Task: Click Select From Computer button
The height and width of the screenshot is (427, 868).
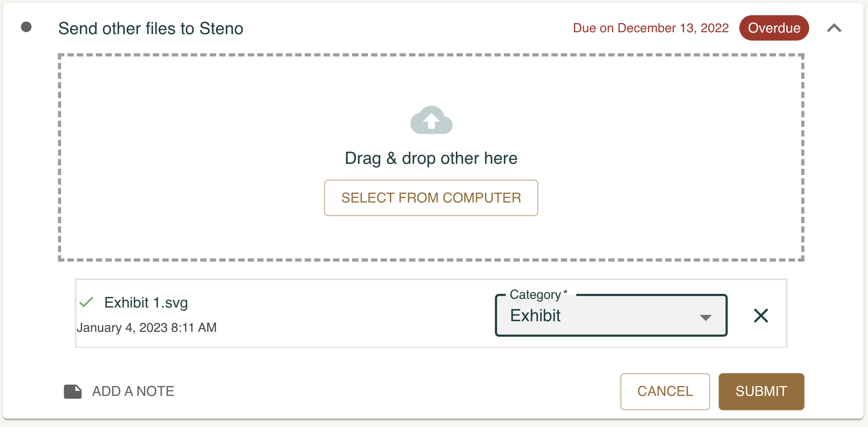Action: [431, 198]
